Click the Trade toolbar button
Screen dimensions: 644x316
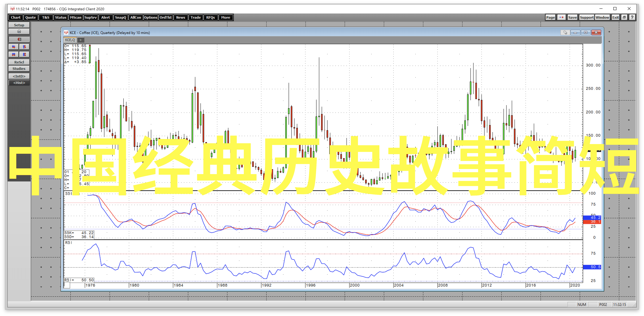(x=195, y=17)
